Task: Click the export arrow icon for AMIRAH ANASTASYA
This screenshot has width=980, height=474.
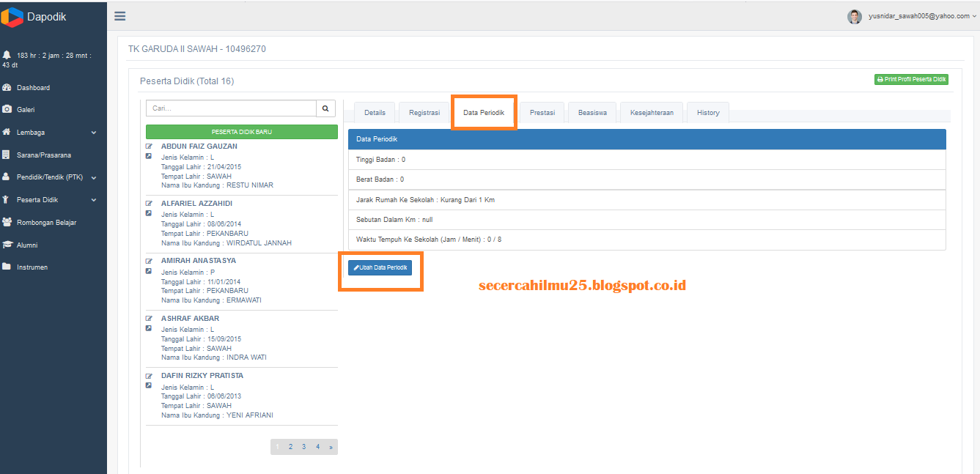Action: pos(149,270)
